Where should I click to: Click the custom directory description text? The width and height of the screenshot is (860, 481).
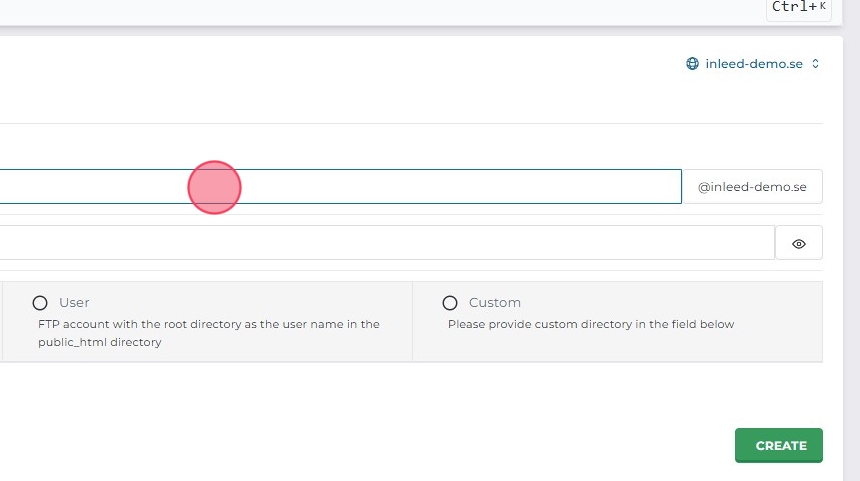click(591, 324)
